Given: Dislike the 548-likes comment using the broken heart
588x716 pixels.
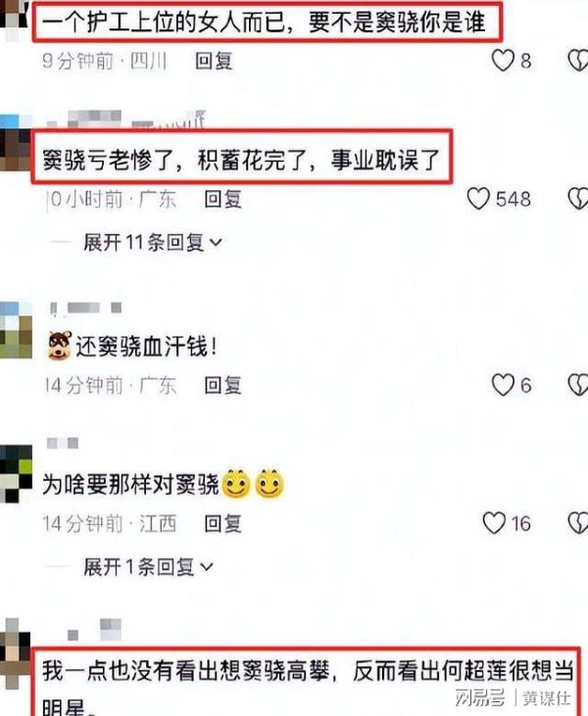Looking at the screenshot, I should pos(578,199).
